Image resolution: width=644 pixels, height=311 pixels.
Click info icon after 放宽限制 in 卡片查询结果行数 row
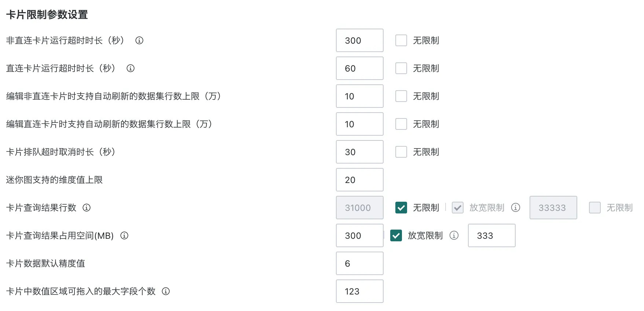pyautogui.click(x=516, y=208)
